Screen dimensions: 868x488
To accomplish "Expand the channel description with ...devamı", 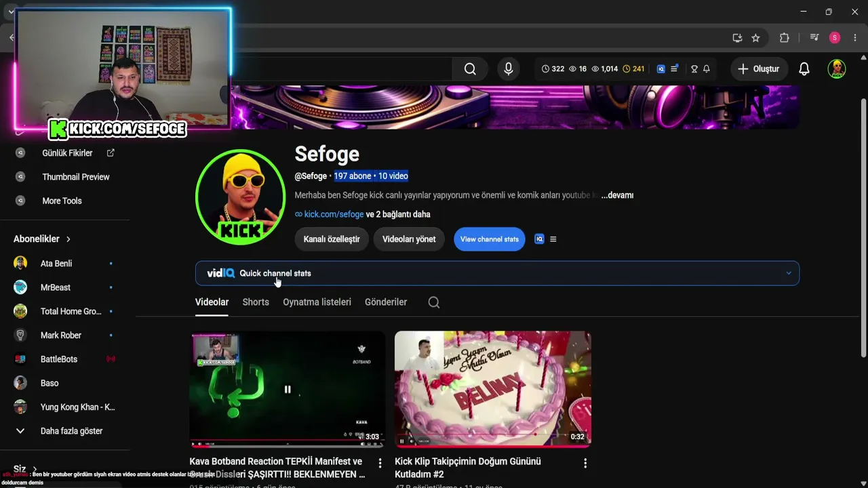I will pos(617,195).
